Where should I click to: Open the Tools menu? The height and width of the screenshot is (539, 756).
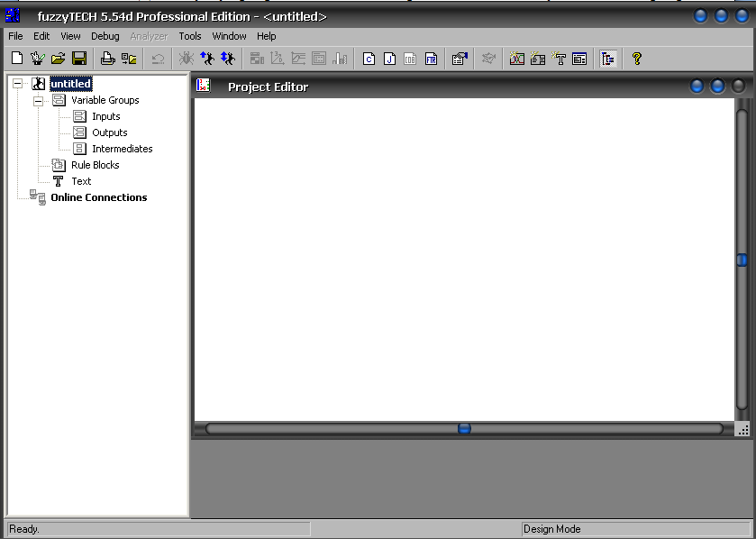pyautogui.click(x=190, y=36)
